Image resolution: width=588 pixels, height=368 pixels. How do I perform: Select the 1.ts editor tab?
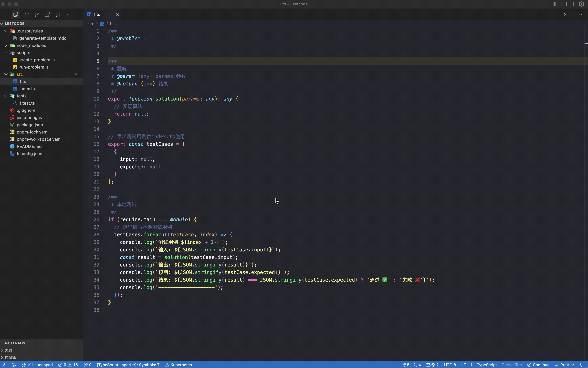point(97,14)
